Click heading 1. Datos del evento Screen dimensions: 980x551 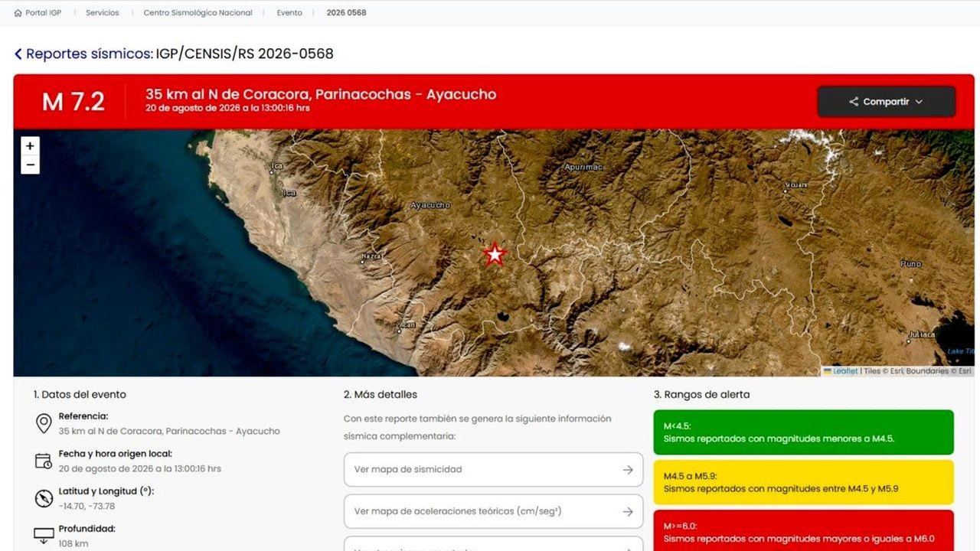pyautogui.click(x=80, y=395)
